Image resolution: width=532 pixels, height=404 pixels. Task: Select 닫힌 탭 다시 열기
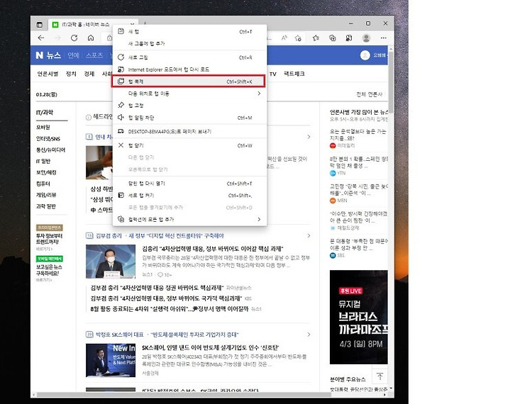click(189, 184)
